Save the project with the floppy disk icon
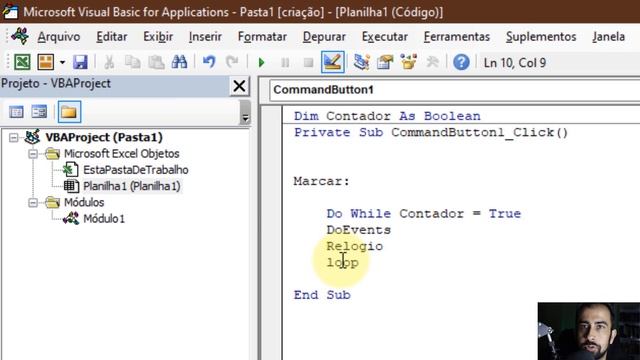This screenshot has width=640, height=360. pyautogui.click(x=80, y=62)
